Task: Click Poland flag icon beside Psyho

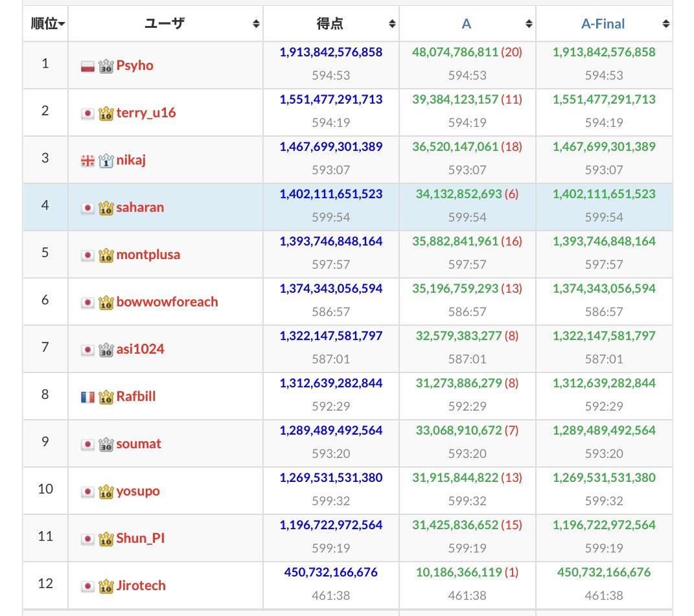Action: tap(87, 67)
